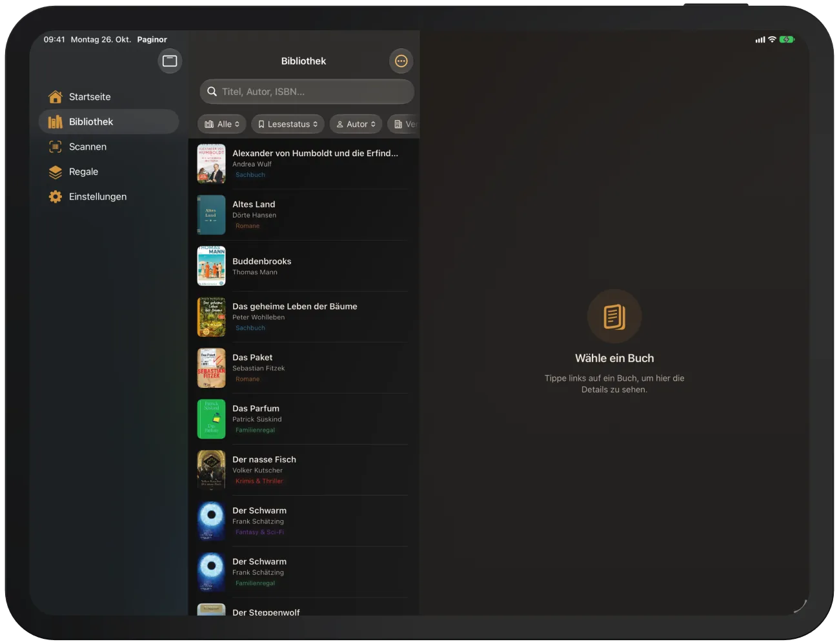Click the book placeholder icon above Wähle ein Buch

(614, 316)
